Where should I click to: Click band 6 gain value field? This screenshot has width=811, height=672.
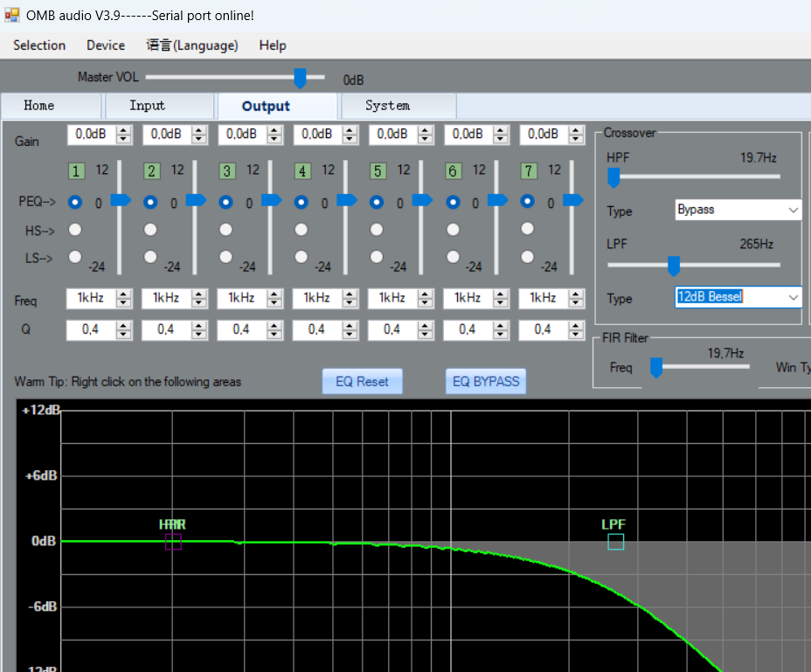(x=468, y=135)
